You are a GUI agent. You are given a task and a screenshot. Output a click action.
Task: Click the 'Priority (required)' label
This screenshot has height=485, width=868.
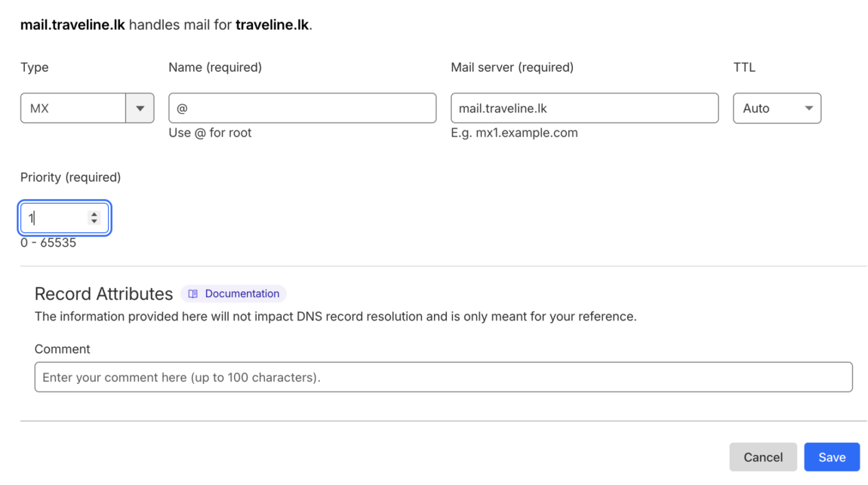tap(71, 177)
